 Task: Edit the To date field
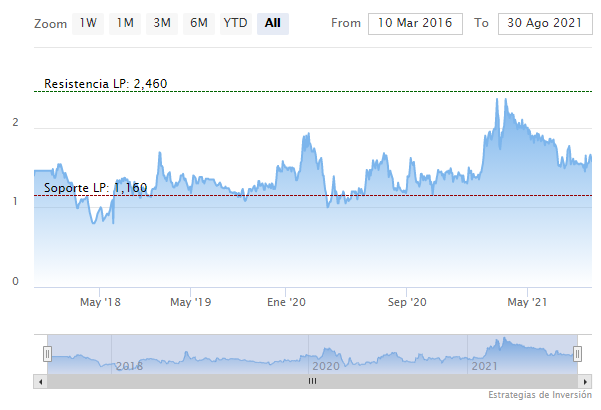(x=545, y=24)
